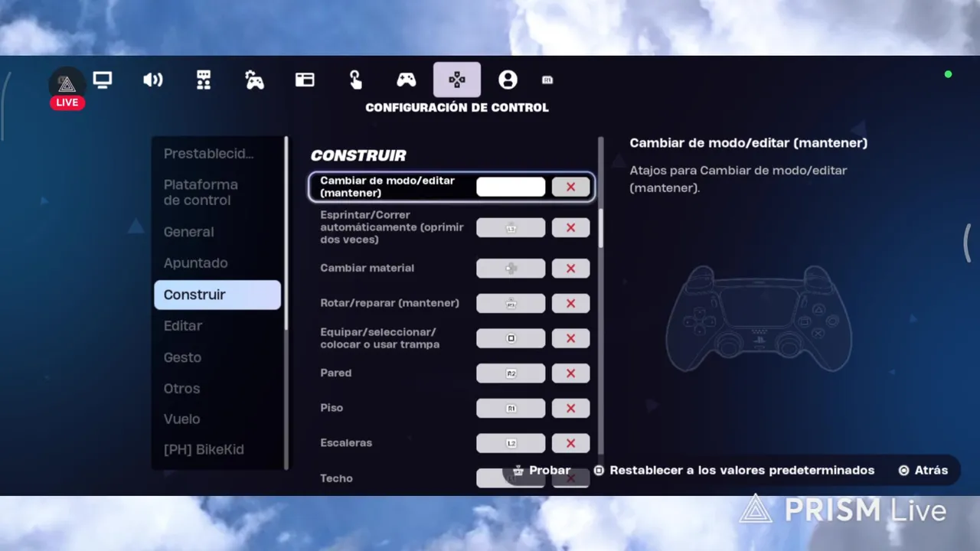Click the bindings list scrollbar thumb

tap(601, 227)
